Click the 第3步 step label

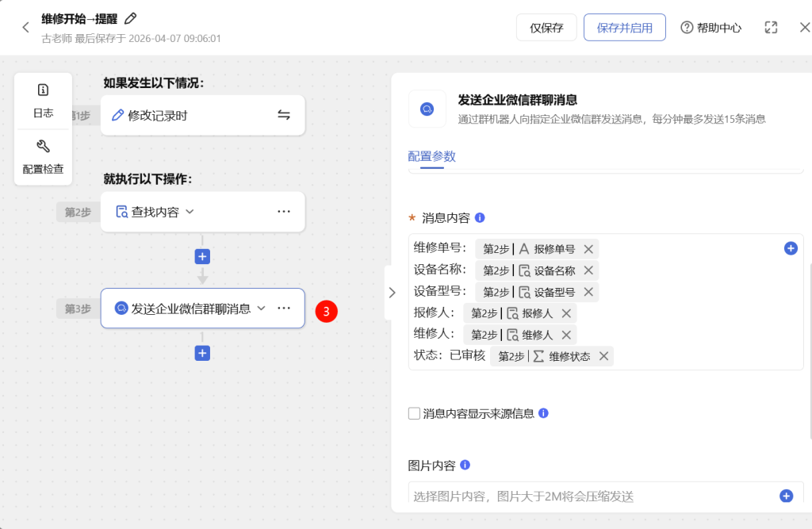(x=78, y=309)
